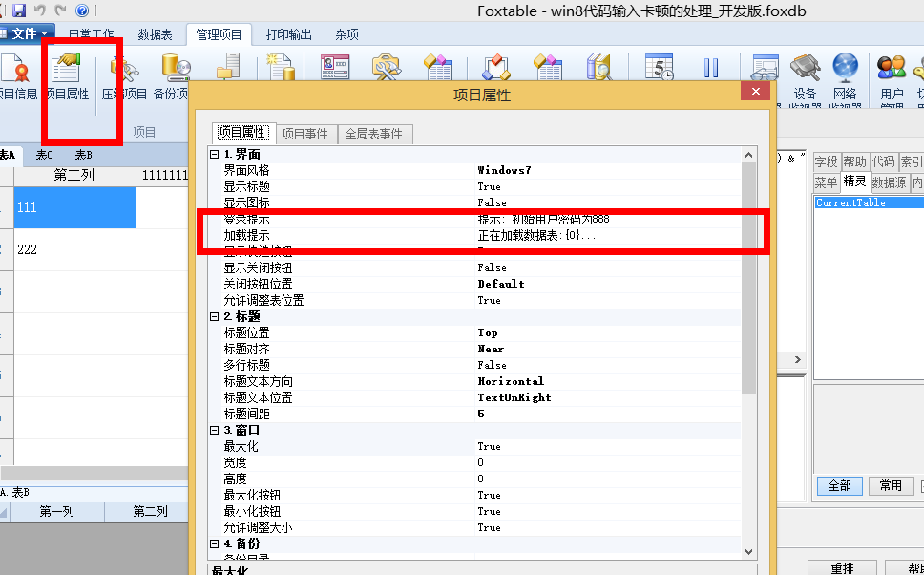Select the 标题文本方向 value Horizontal
Viewport: 924px width, 575px height.
[511, 381]
